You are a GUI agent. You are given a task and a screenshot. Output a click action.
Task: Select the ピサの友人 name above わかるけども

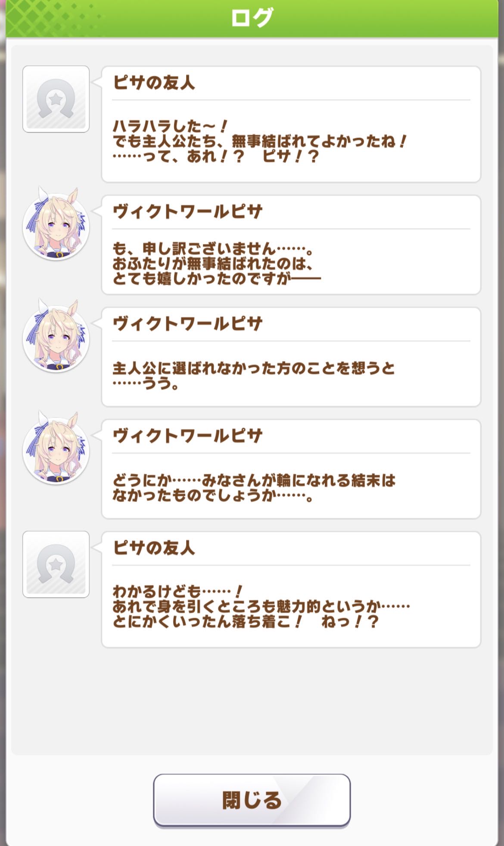tap(154, 548)
